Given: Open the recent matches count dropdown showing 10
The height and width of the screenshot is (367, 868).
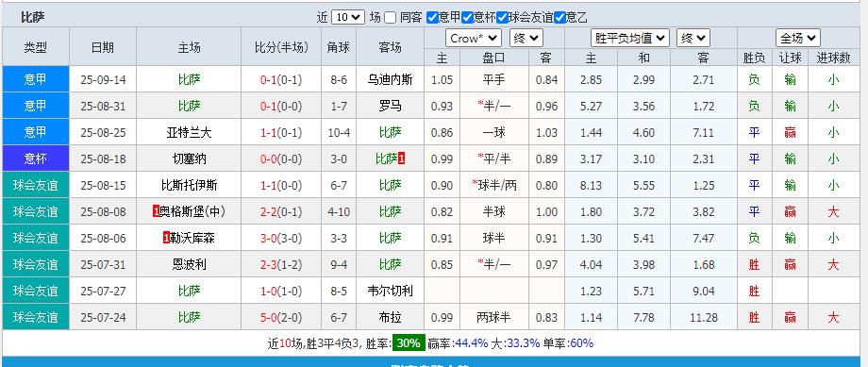Looking at the screenshot, I should [x=347, y=18].
